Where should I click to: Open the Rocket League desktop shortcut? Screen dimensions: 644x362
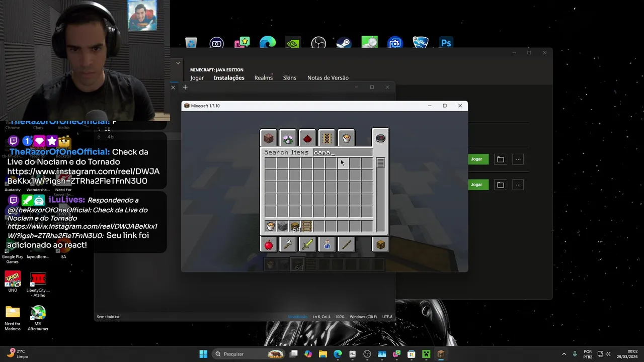tap(420, 43)
